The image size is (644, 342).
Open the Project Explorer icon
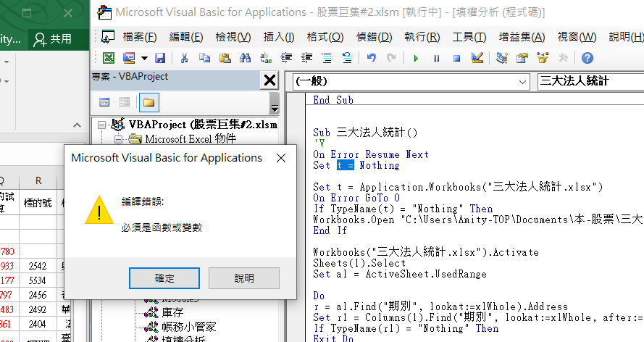tap(501, 58)
